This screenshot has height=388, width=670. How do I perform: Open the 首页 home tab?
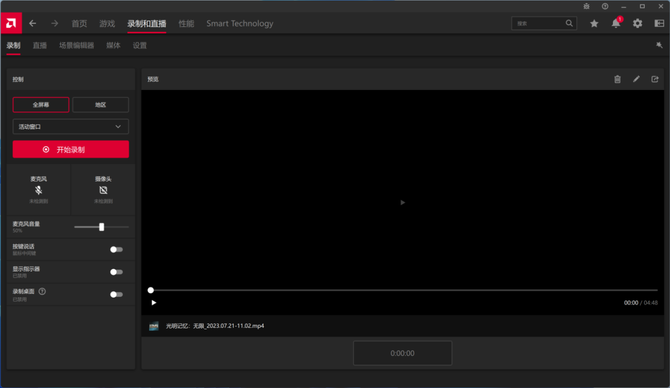pyautogui.click(x=79, y=24)
